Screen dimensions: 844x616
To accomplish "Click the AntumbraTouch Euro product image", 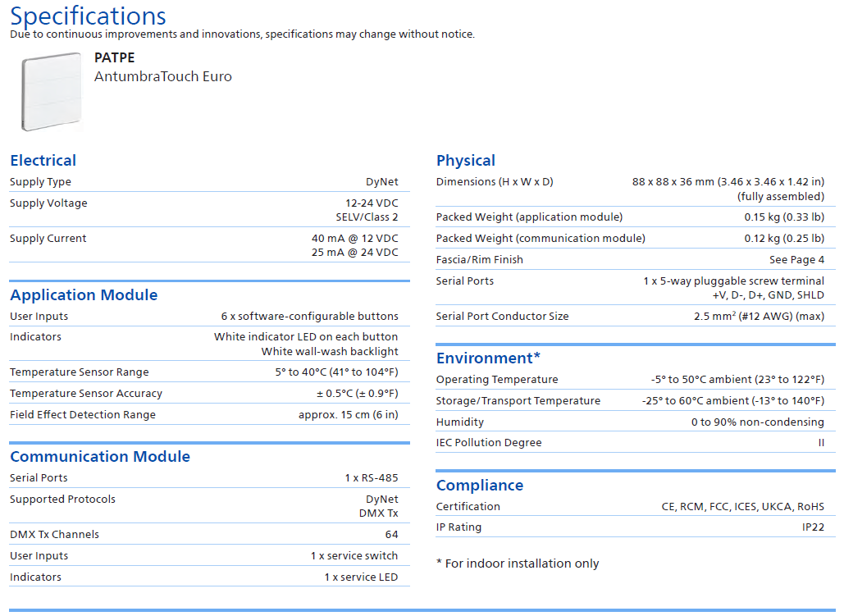I will 52,91.
